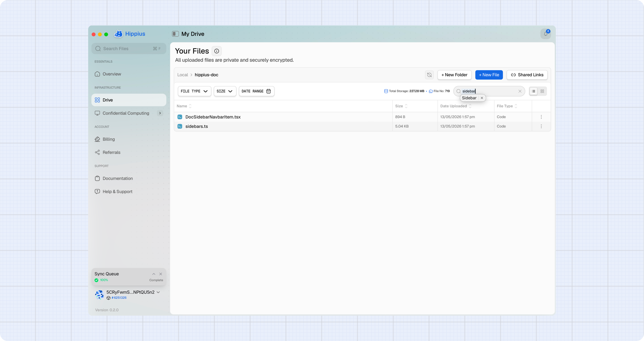Open Confidential Computing section
The height and width of the screenshot is (341, 644).
126,113
